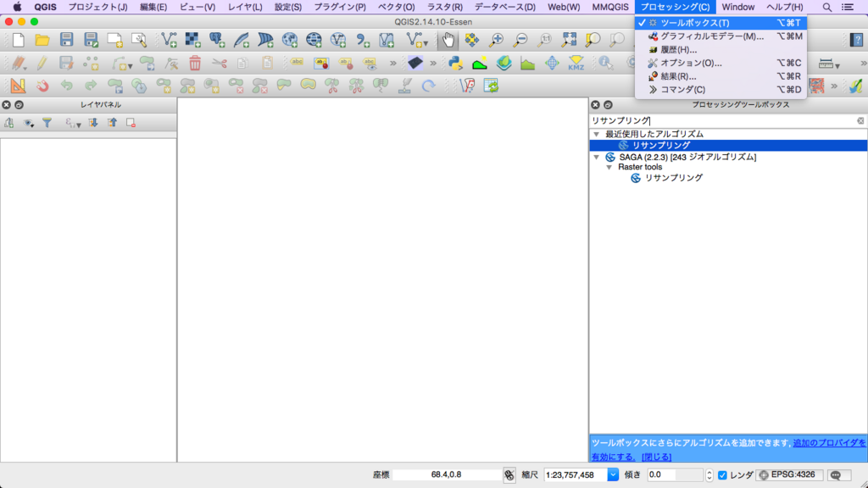The height and width of the screenshot is (488, 868).
Task: Open the 結果(R)... menu entry
Action: tap(721, 76)
